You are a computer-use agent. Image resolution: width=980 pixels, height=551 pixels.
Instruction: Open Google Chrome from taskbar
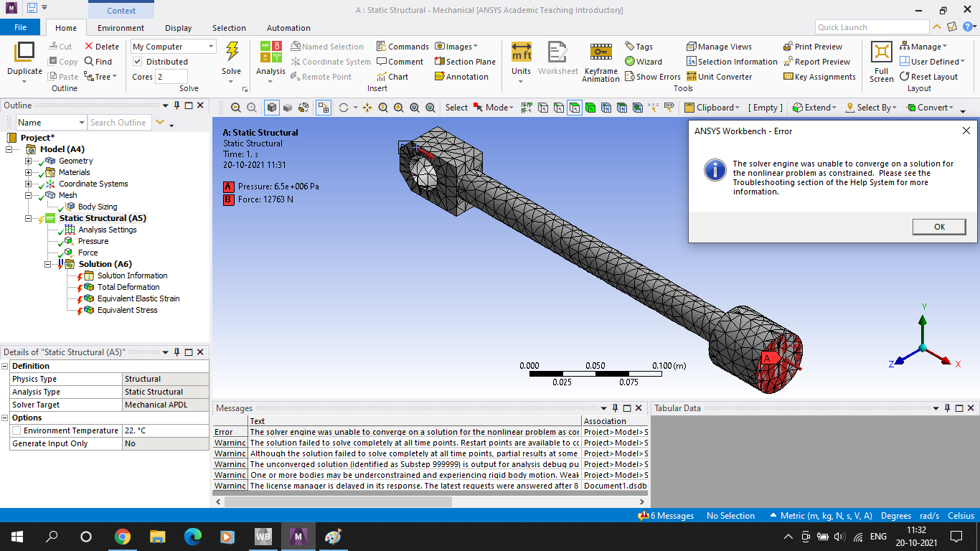tap(123, 537)
